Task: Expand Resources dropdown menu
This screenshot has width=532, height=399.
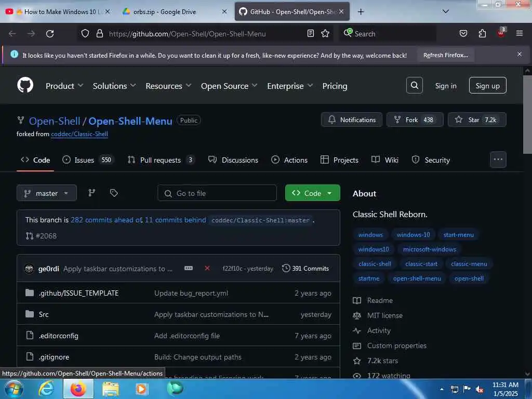Action: 168,86
